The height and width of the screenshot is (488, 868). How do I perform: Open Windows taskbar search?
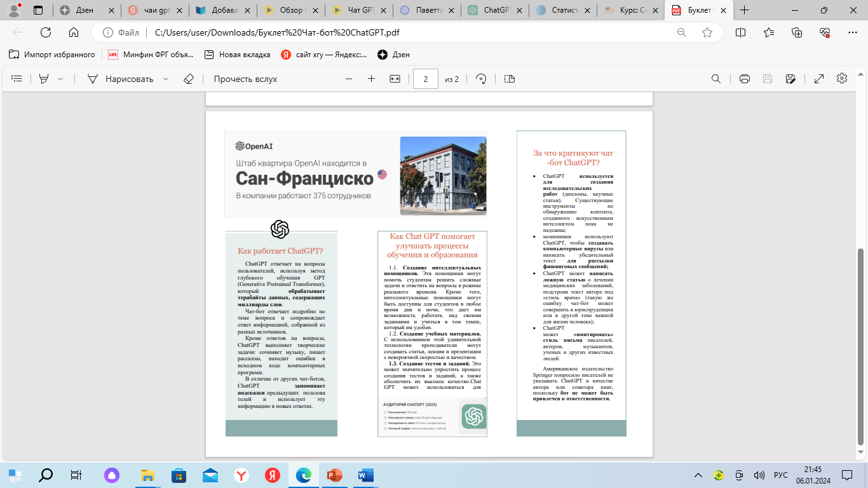point(46,475)
